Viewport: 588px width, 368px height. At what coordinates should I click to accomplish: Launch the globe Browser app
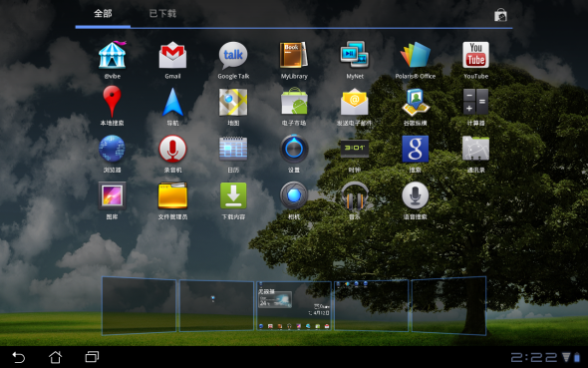pos(113,149)
